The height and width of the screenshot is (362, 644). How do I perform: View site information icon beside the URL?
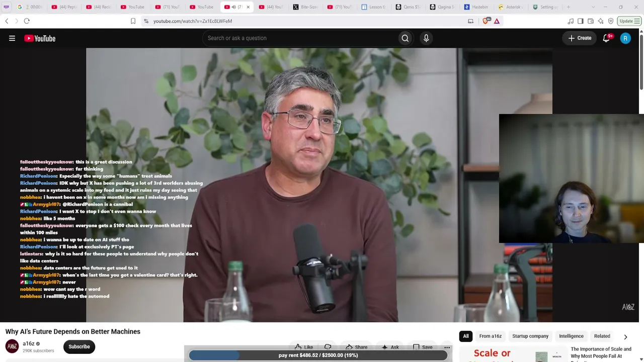(x=146, y=21)
